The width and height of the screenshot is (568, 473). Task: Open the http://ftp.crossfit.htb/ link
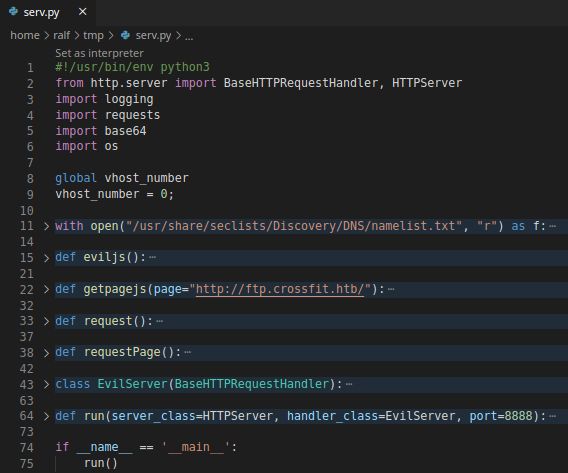(280, 289)
